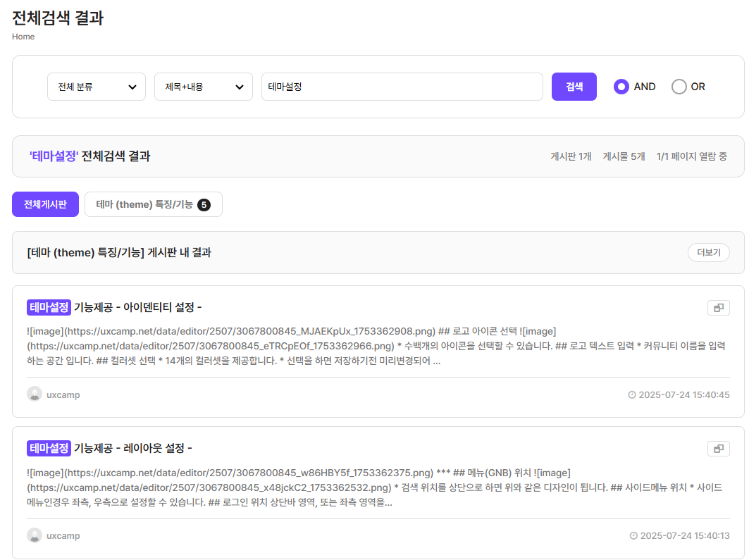Screen dimensions: 749x560
Task: Click the 더보기 button
Action: 708,253
